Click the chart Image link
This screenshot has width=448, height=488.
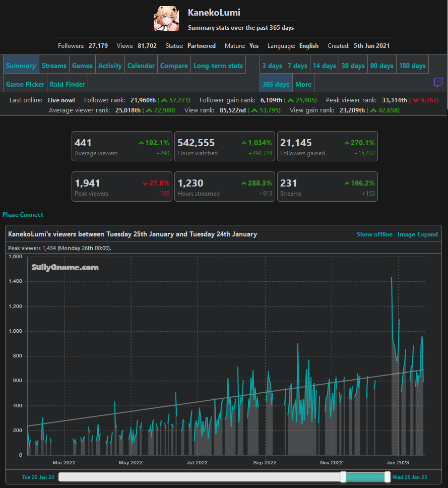pos(406,234)
